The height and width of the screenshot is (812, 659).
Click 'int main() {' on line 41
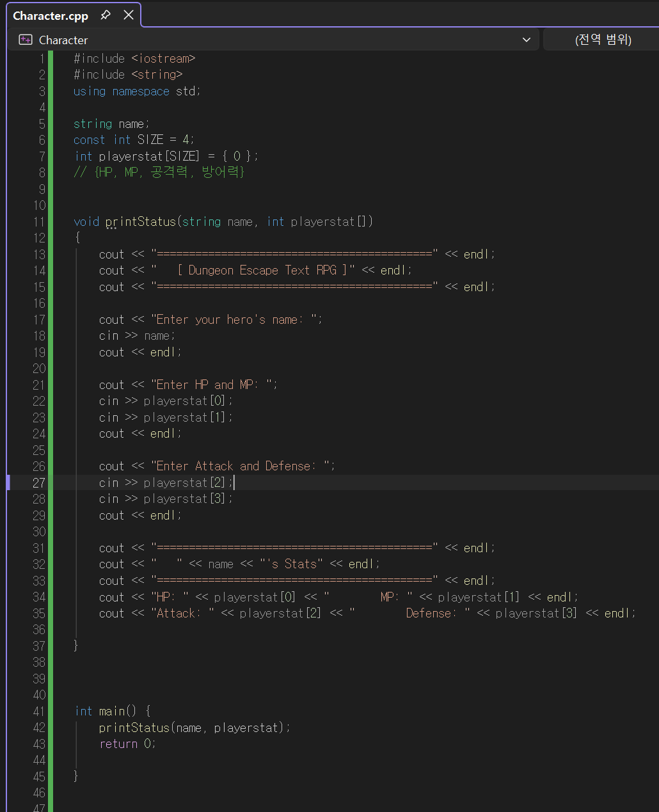[x=113, y=711]
